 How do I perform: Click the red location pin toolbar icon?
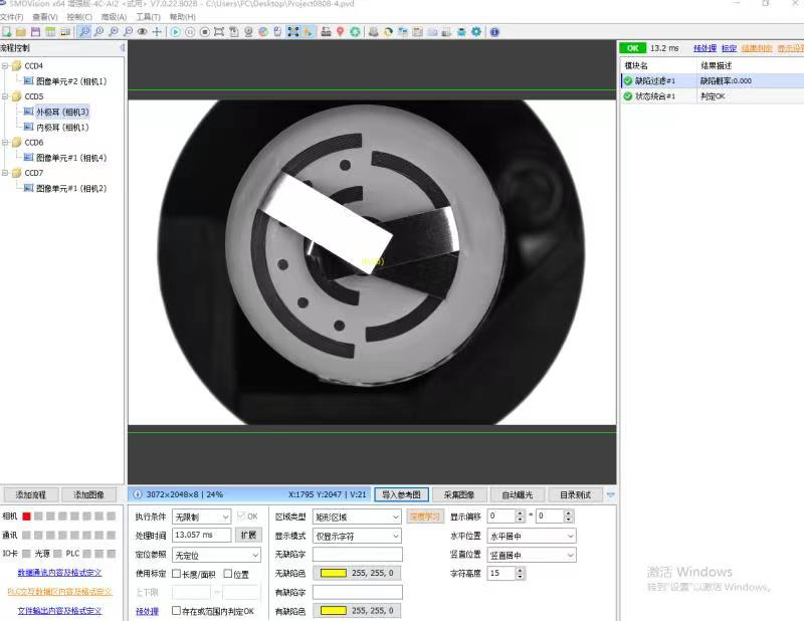point(340,32)
